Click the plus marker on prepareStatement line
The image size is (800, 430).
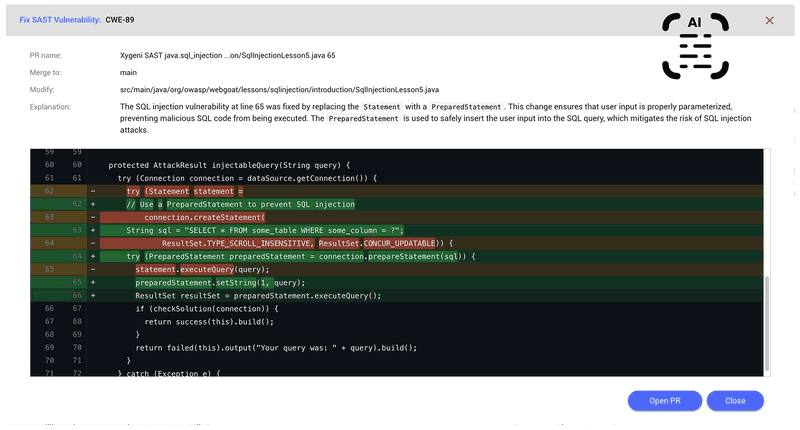point(93,256)
